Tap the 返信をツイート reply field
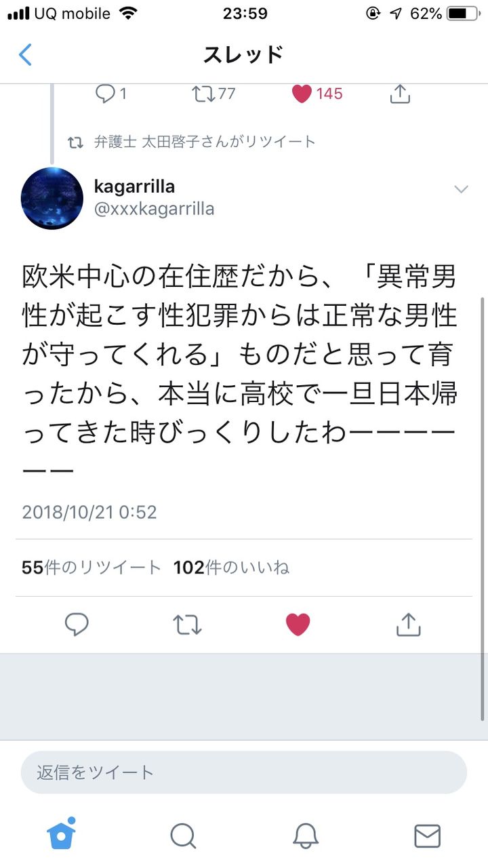The image size is (488, 868). 244,772
